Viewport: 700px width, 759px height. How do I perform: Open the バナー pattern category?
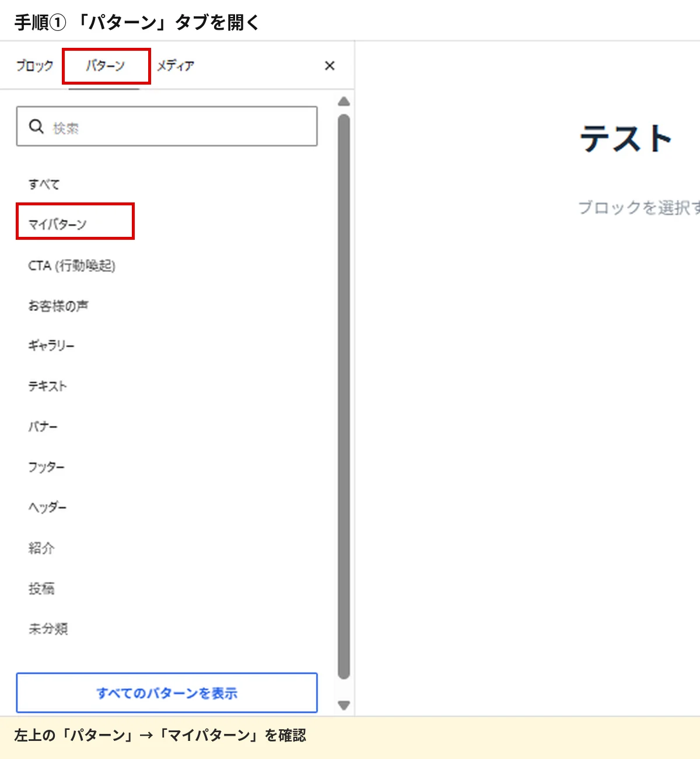pos(43,427)
